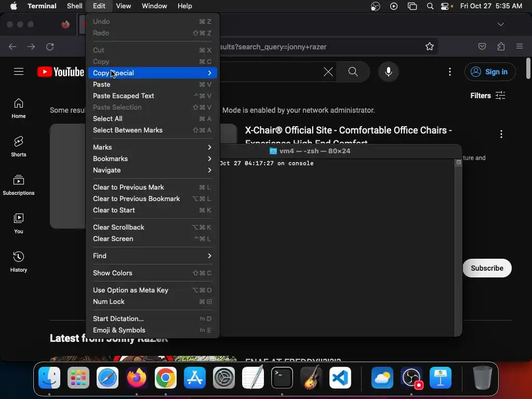Open the Help menu in menu bar
This screenshot has height=399, width=532.
(184, 6)
